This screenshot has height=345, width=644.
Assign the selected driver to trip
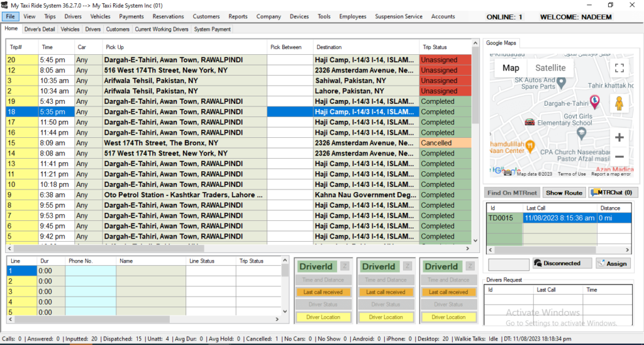pos(612,264)
